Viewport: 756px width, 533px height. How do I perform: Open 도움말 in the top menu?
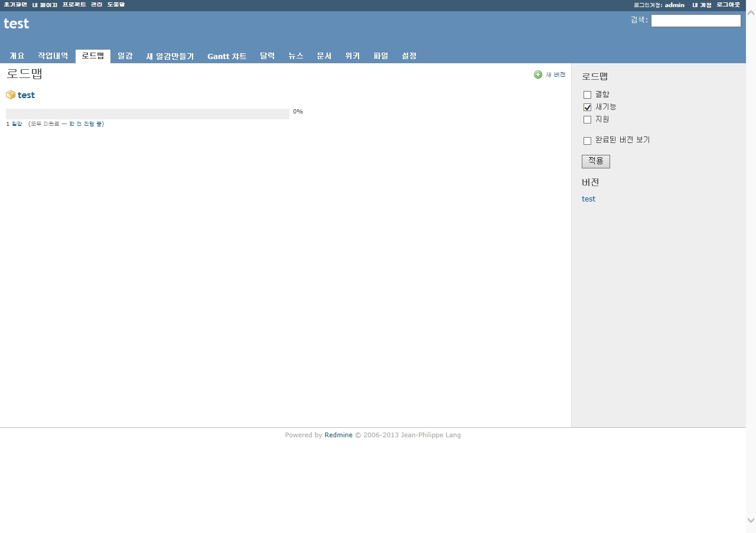point(116,5)
